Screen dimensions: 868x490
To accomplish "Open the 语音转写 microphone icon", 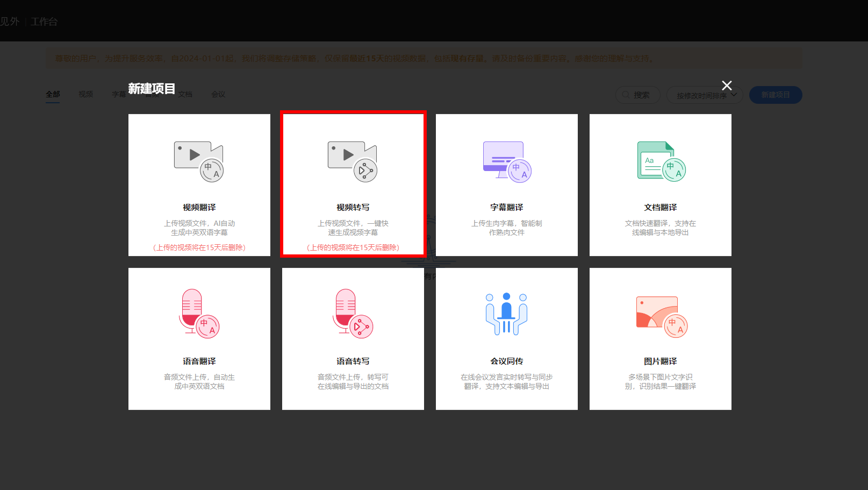I will click(x=353, y=314).
